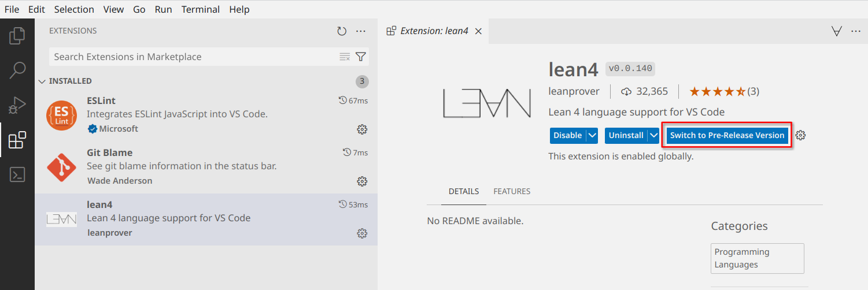Image resolution: width=868 pixels, height=290 pixels.
Task: Open the gear next to Switch to Pre-Release Version
Action: point(801,135)
